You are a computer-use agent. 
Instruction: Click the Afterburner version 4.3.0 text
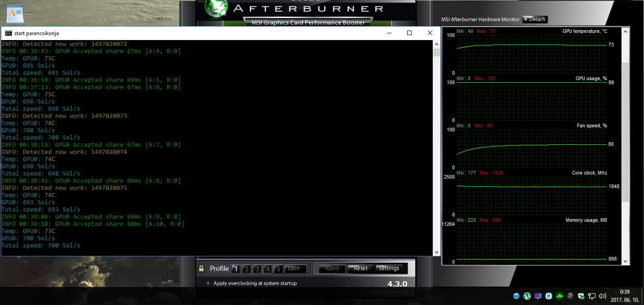397,284
